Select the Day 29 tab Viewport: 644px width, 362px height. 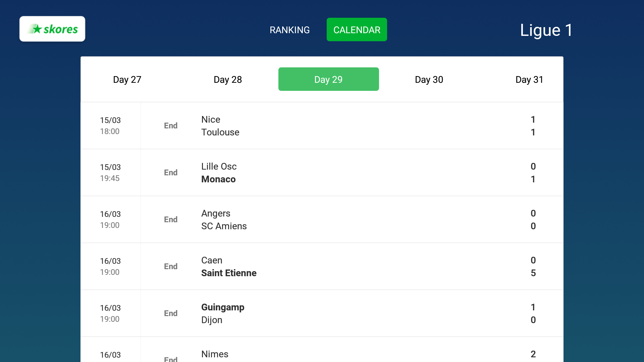329,79
